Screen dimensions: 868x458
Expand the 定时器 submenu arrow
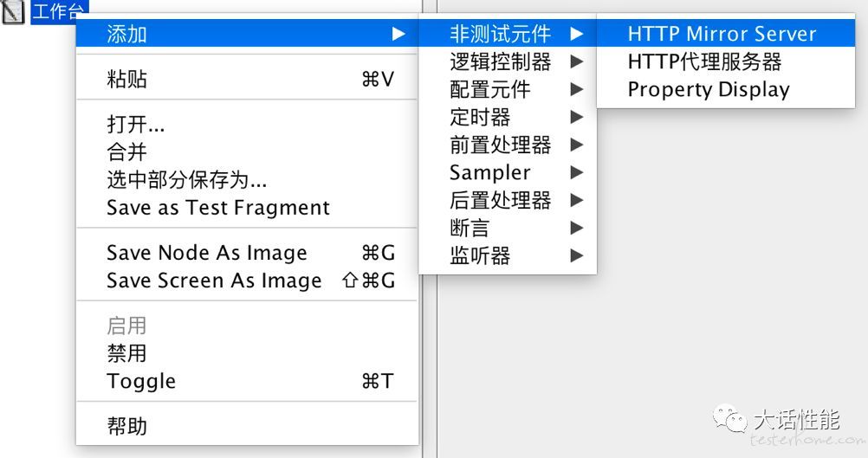(x=577, y=117)
